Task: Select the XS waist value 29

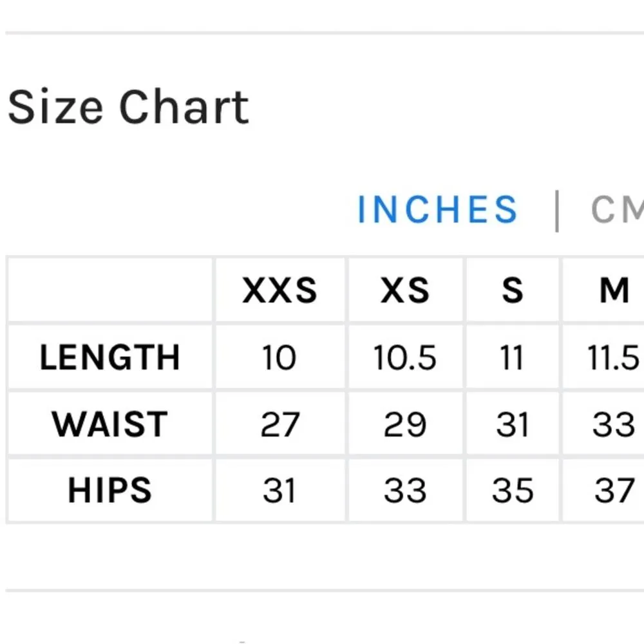Action: [x=405, y=425]
